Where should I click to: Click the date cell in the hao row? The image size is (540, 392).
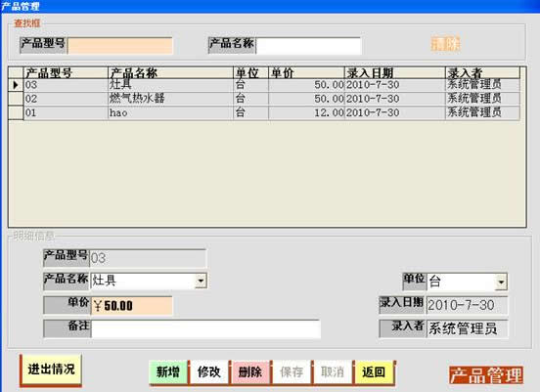395,112
